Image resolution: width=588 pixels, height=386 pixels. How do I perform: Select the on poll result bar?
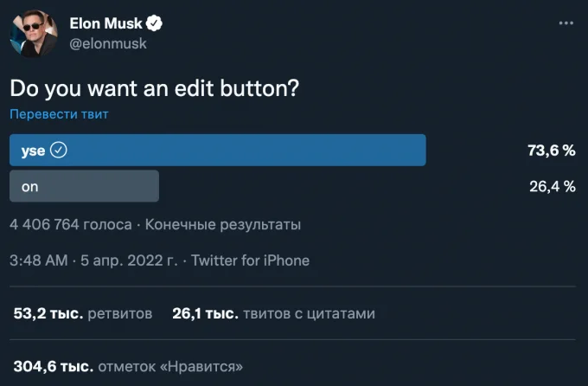point(85,186)
